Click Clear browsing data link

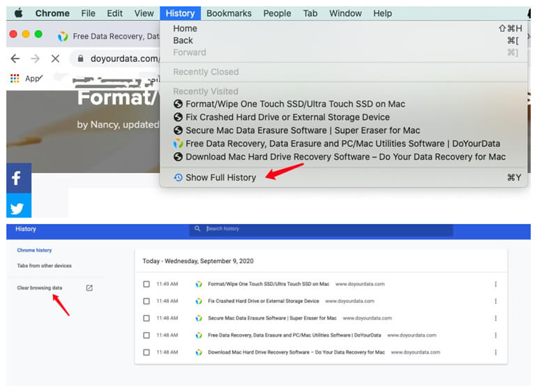tap(40, 288)
